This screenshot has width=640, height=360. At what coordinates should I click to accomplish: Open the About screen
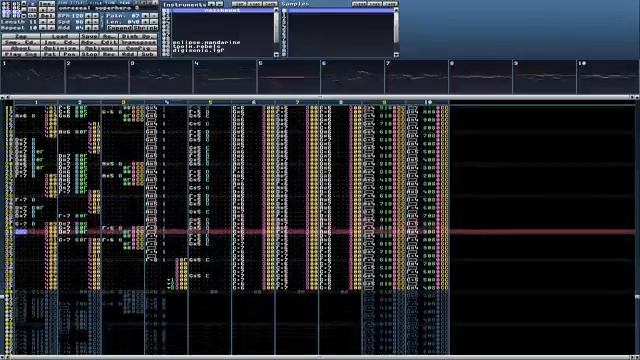click(x=21, y=48)
